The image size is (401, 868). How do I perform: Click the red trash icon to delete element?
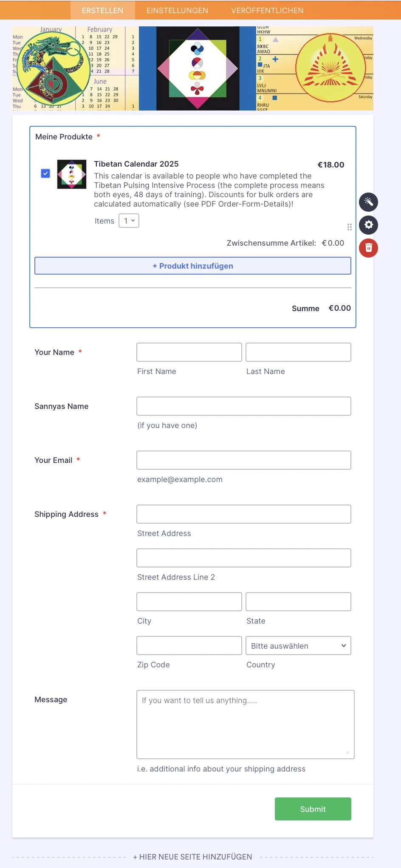368,248
